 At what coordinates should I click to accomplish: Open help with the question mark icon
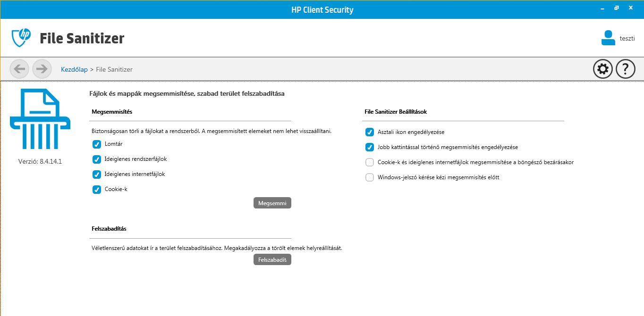(x=625, y=69)
